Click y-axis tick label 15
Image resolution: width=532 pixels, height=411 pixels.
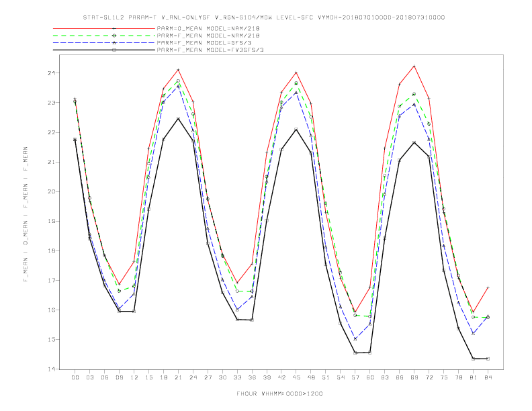(x=52, y=339)
